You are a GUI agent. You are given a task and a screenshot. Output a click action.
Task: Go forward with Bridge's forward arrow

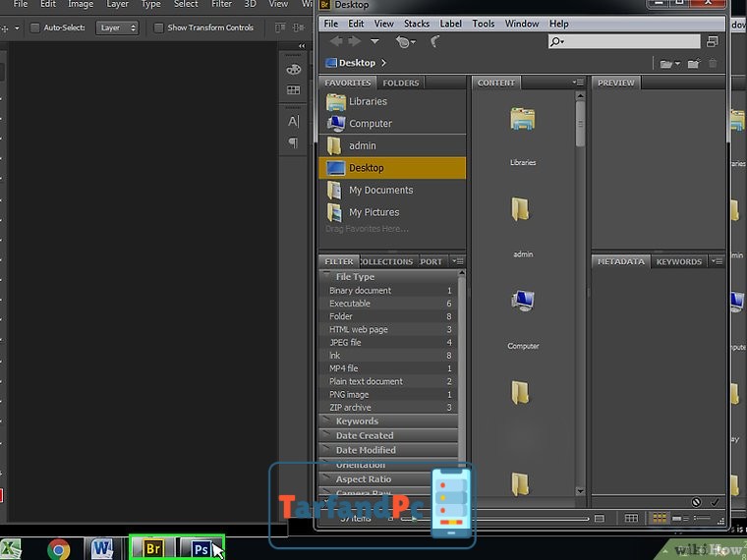[355, 42]
